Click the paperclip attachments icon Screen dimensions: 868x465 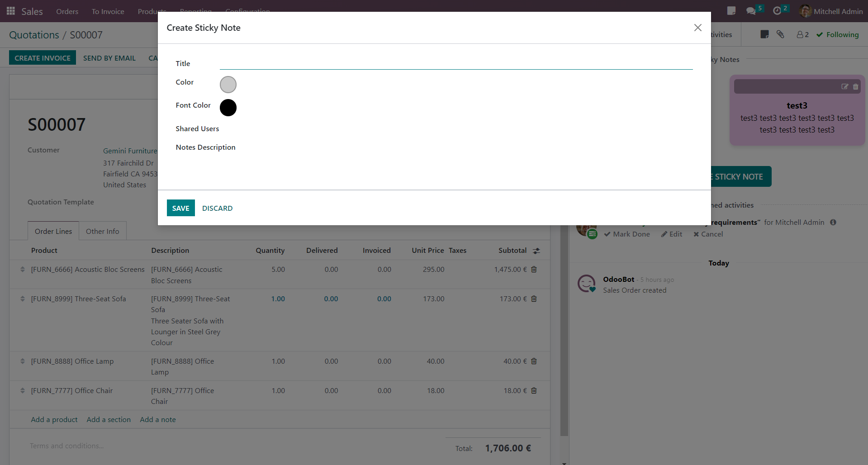click(780, 34)
